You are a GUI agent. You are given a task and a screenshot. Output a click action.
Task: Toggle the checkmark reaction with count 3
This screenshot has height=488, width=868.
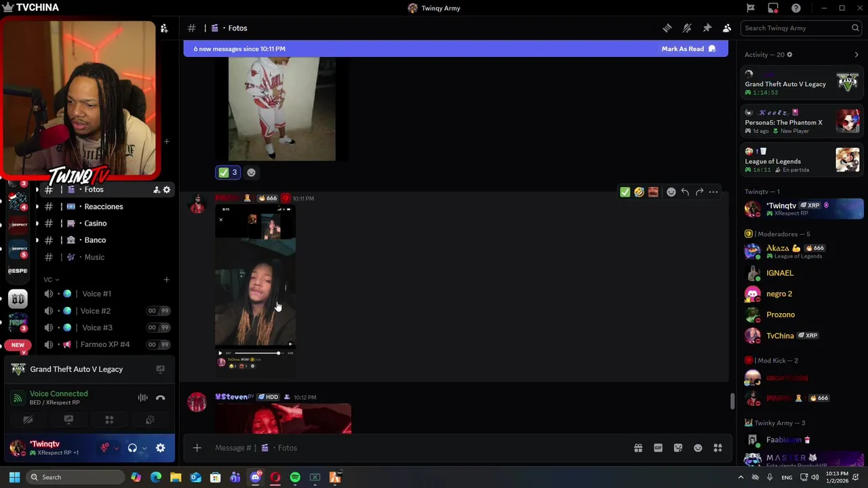point(228,173)
